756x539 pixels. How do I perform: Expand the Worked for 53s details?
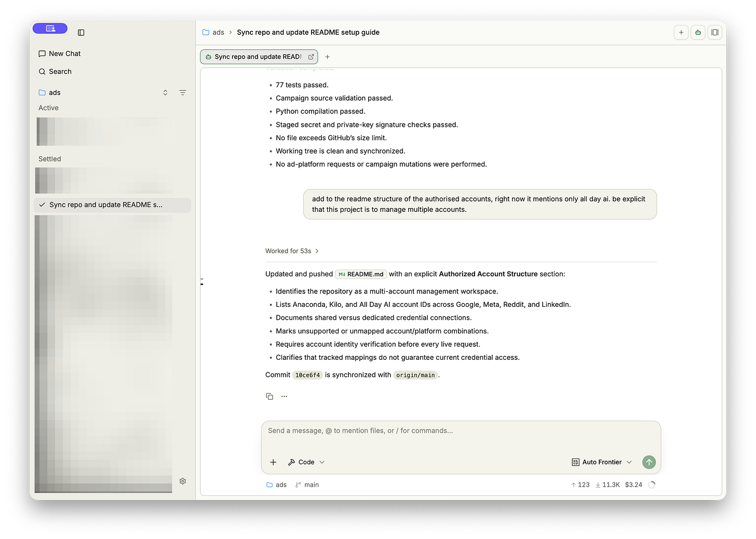click(292, 251)
